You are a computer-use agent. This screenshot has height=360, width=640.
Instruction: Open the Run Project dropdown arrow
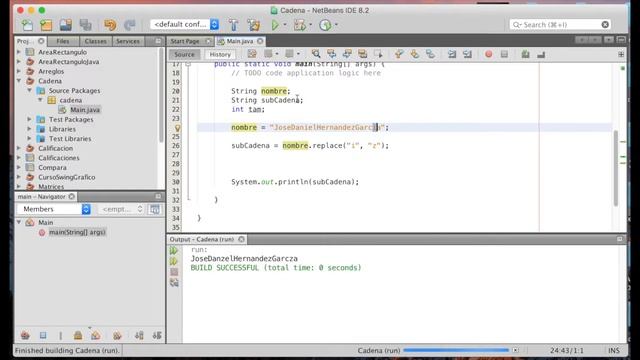285,24
